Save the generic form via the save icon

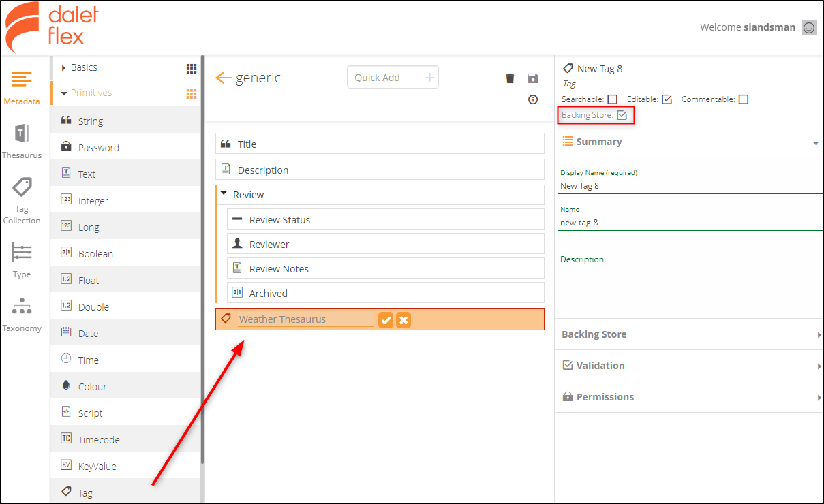[x=532, y=78]
